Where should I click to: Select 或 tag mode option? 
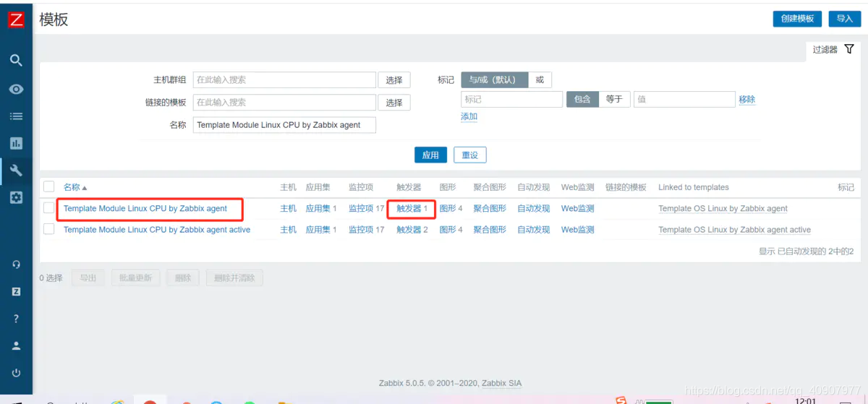tap(540, 79)
